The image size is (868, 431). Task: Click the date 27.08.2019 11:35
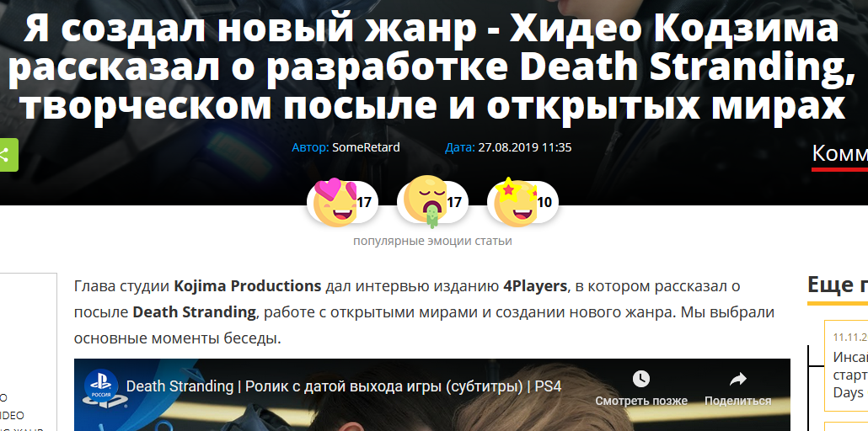point(525,147)
